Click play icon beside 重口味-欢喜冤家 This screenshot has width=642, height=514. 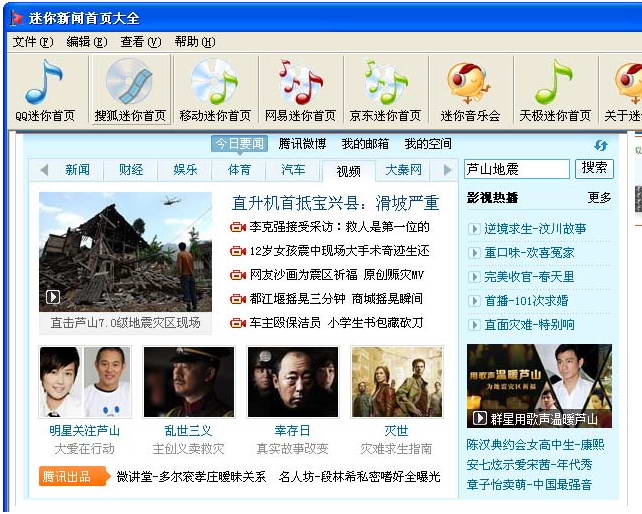474,253
